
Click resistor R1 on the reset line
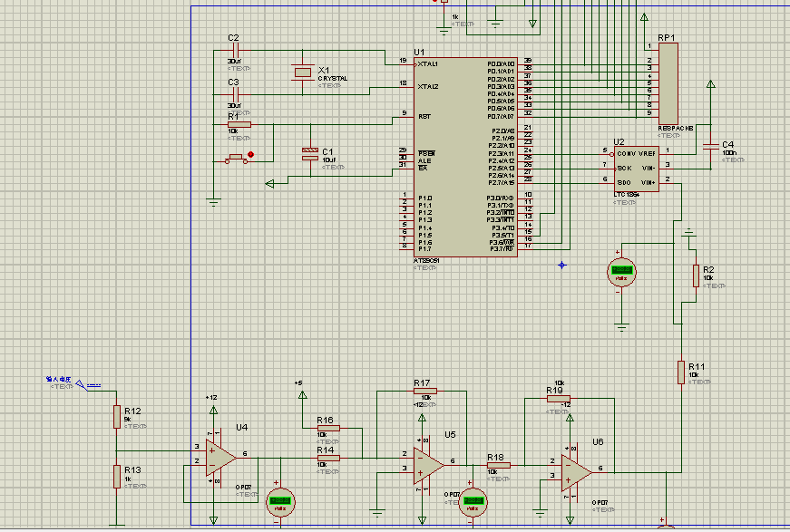click(x=239, y=124)
